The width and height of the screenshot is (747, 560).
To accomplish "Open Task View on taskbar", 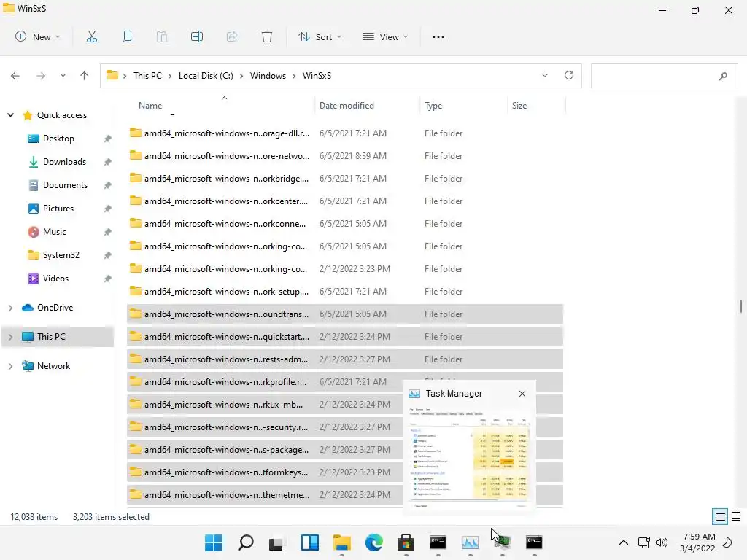I will (276, 542).
